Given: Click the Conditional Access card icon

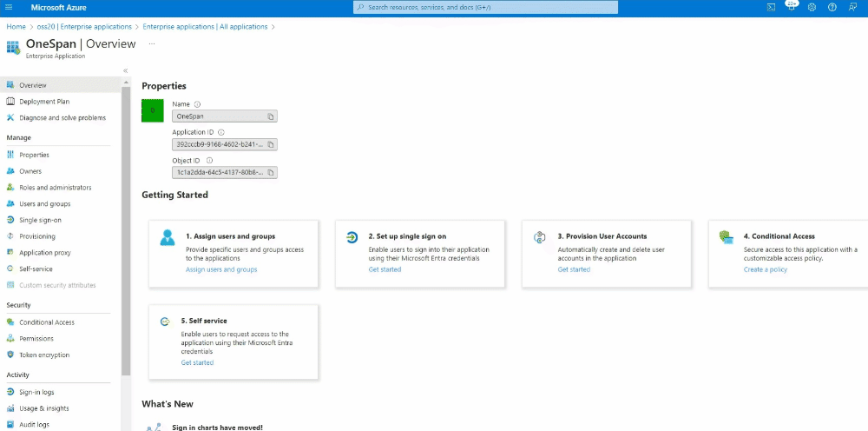Looking at the screenshot, I should (x=727, y=238).
